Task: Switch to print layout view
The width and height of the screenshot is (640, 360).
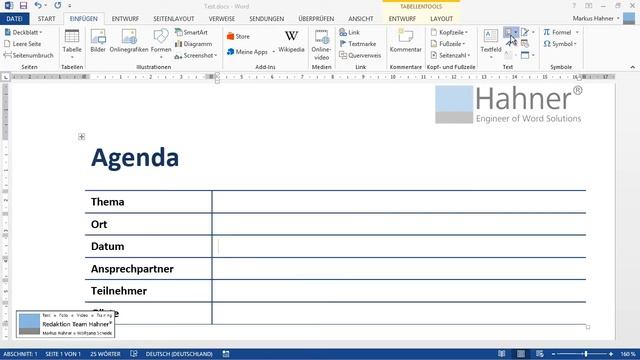Action: 521,354
